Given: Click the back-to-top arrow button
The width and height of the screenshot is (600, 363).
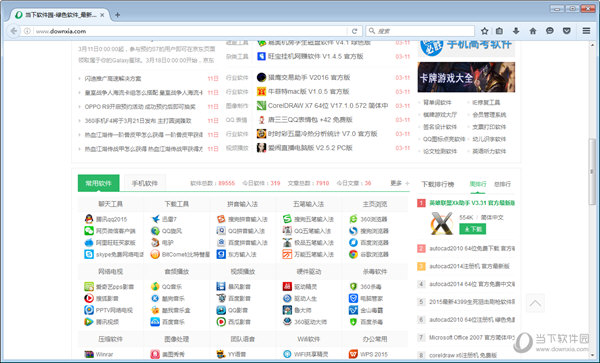Looking at the screenshot, I should (x=535, y=304).
